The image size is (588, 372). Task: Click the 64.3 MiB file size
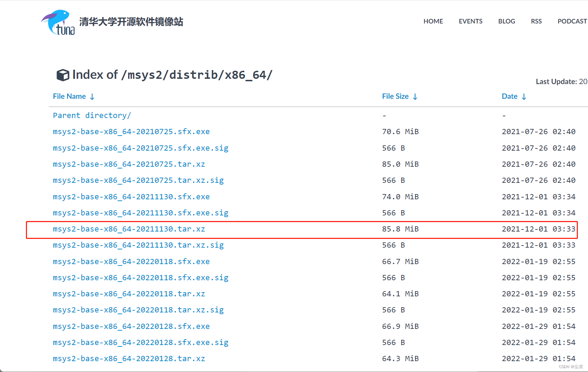click(400, 359)
